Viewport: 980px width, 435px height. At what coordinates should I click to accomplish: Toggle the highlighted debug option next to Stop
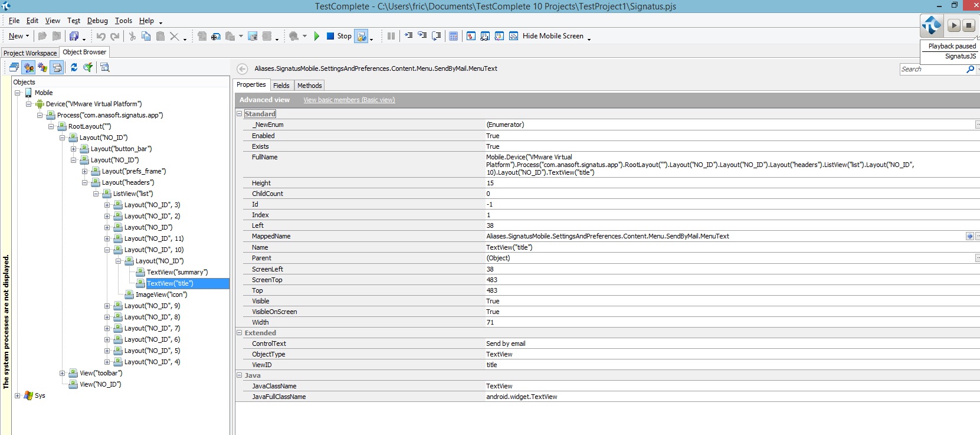click(361, 36)
